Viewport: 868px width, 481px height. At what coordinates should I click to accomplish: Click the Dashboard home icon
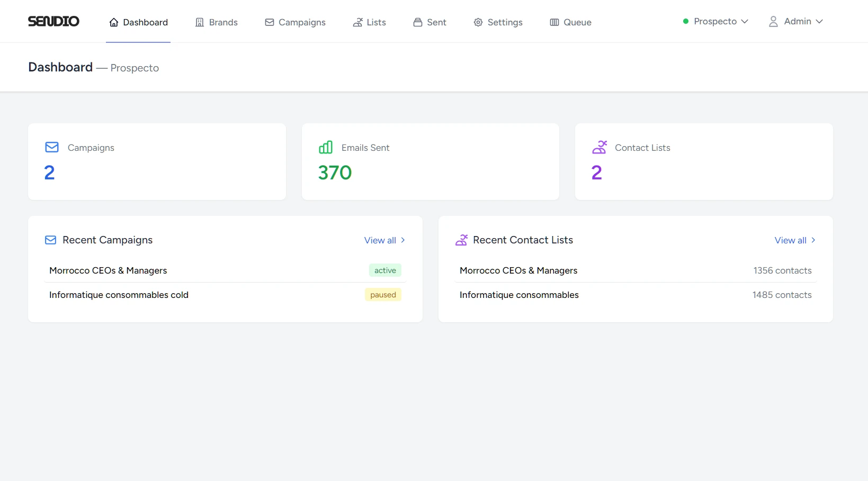click(114, 22)
